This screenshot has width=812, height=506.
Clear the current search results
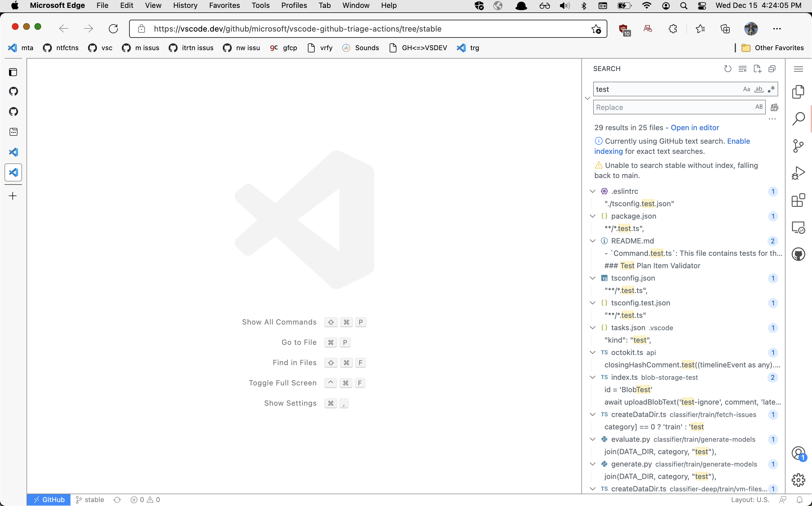[x=743, y=69]
